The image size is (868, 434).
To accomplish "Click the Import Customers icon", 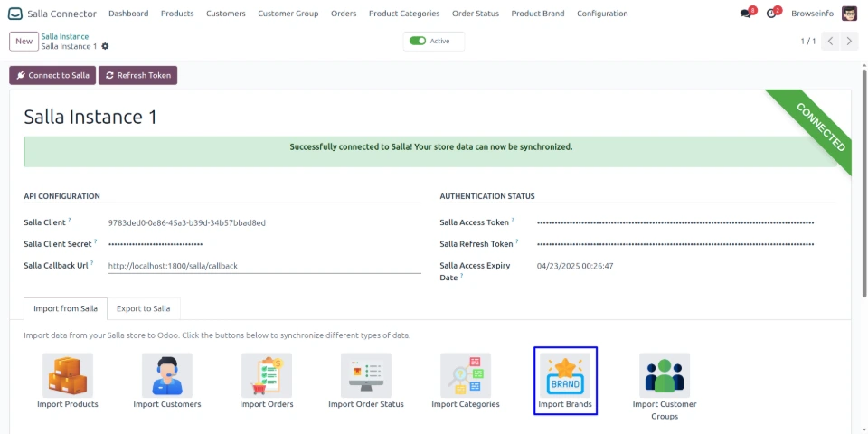I will (x=167, y=374).
